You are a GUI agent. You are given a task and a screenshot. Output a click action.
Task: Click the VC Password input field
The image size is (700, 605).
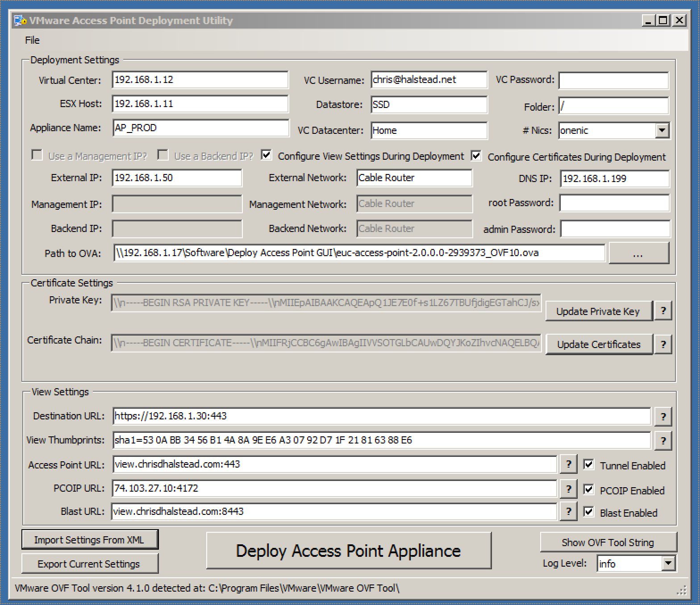point(613,81)
